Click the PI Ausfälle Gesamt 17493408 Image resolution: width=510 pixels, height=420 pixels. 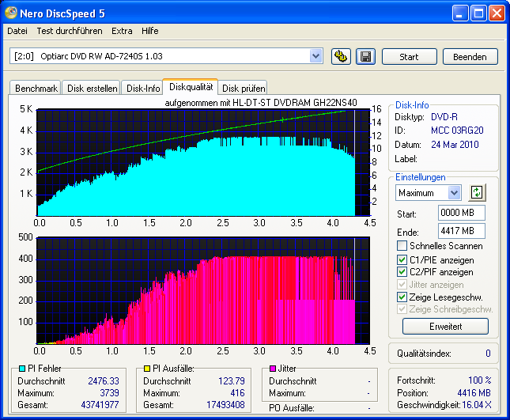point(225,405)
